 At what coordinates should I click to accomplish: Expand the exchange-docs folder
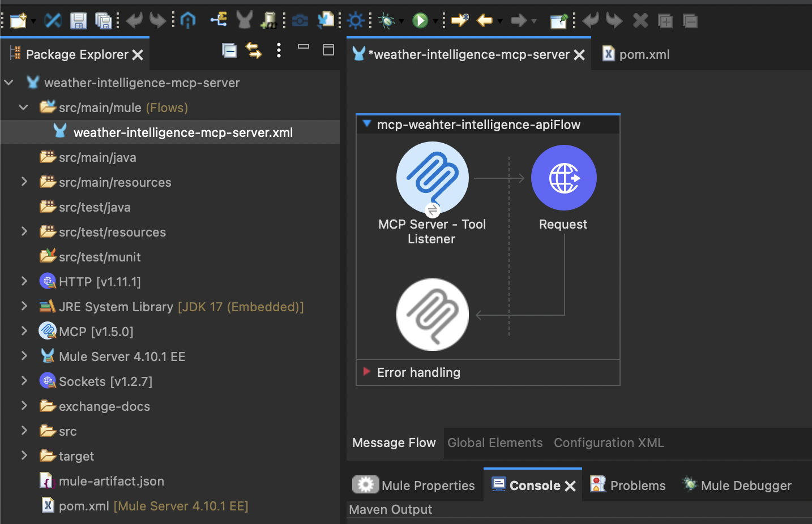point(24,406)
